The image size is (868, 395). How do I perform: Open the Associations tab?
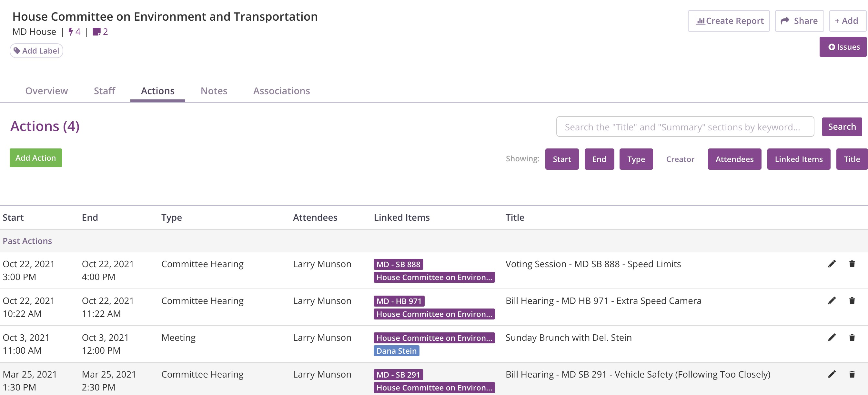[281, 91]
